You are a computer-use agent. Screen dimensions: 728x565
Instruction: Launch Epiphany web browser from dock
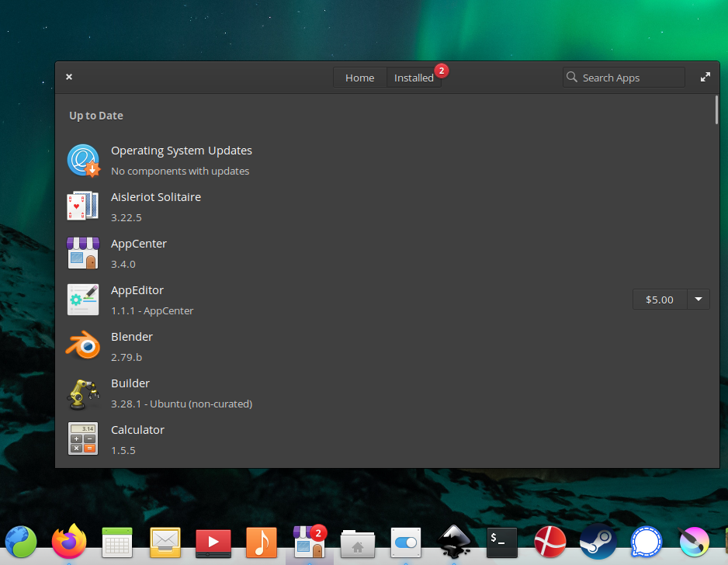20,542
